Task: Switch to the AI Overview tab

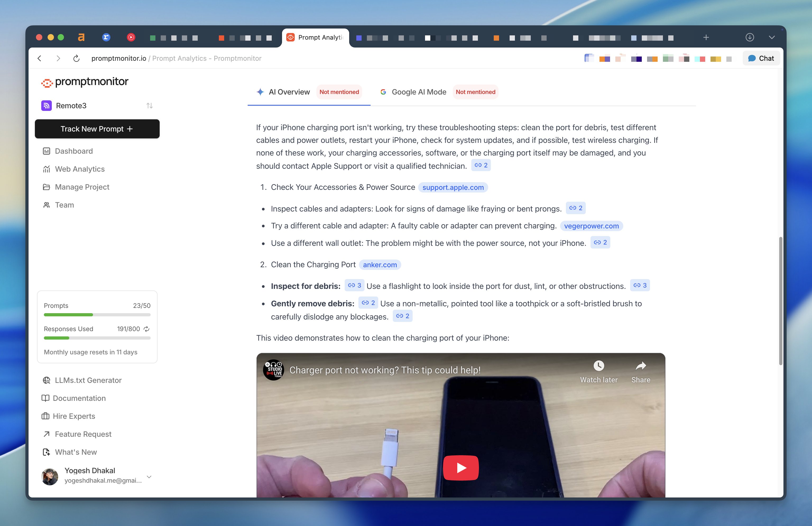Action: click(289, 92)
